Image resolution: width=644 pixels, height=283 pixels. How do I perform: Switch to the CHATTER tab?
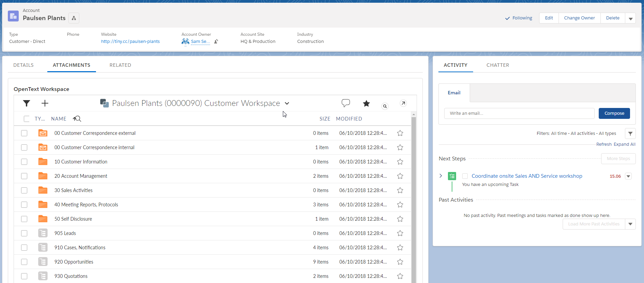[498, 65]
